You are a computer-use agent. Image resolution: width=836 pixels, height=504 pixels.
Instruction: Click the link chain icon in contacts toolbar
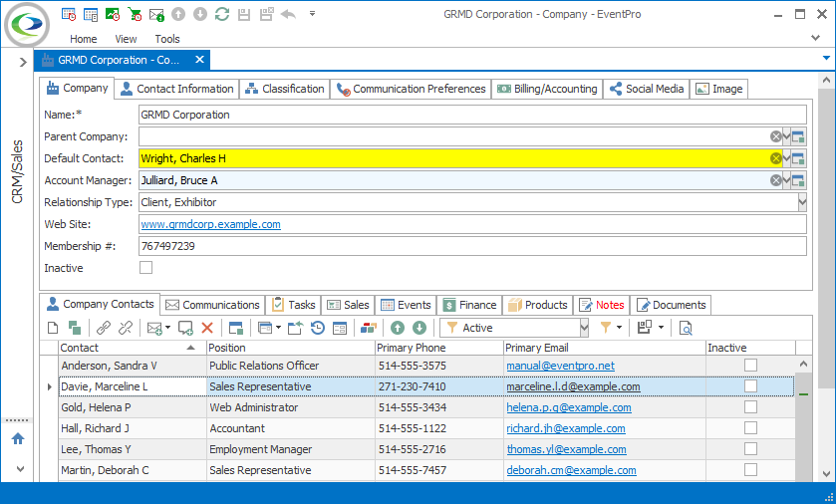(x=104, y=328)
